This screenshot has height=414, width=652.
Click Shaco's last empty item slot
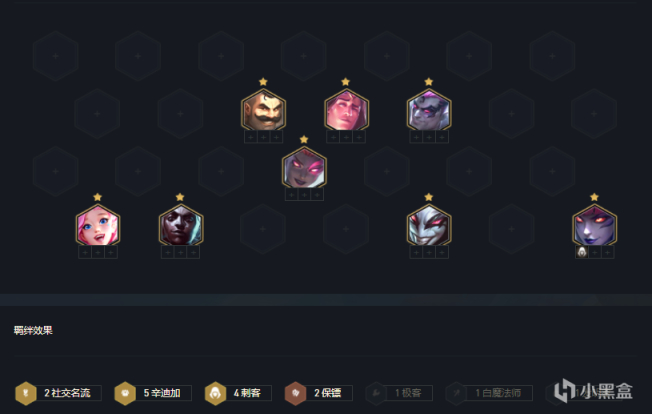[442, 252]
